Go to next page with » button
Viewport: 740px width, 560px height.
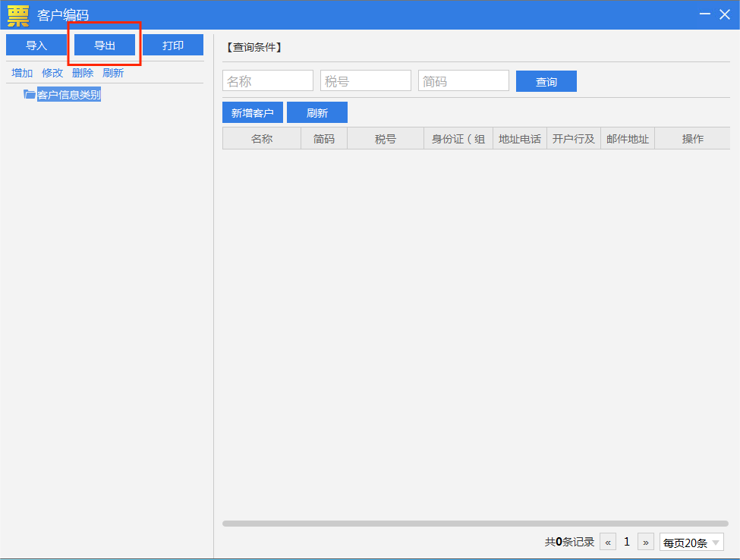tap(646, 542)
